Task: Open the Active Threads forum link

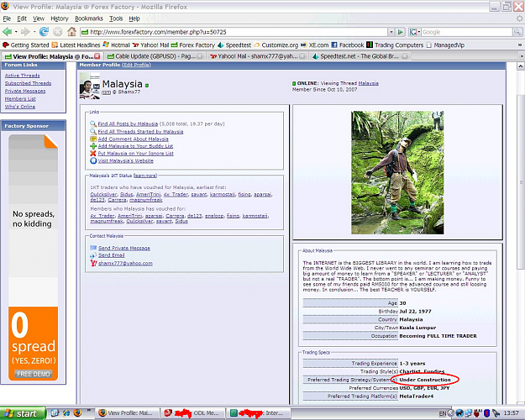Action: pyautogui.click(x=22, y=76)
